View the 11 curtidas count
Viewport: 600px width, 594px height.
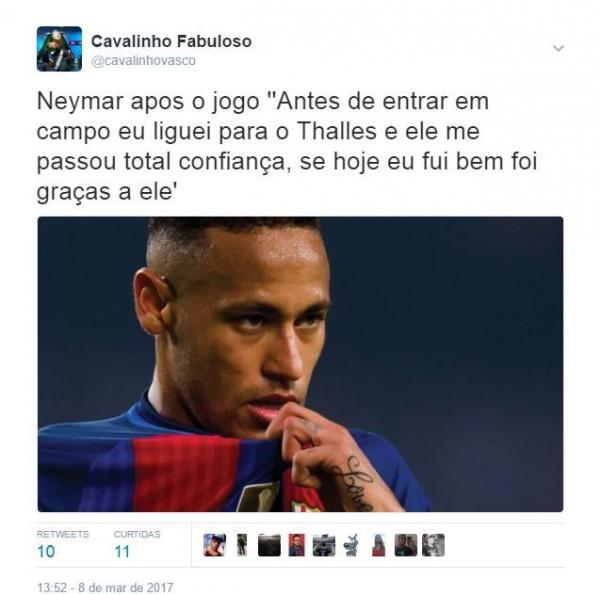click(x=122, y=552)
